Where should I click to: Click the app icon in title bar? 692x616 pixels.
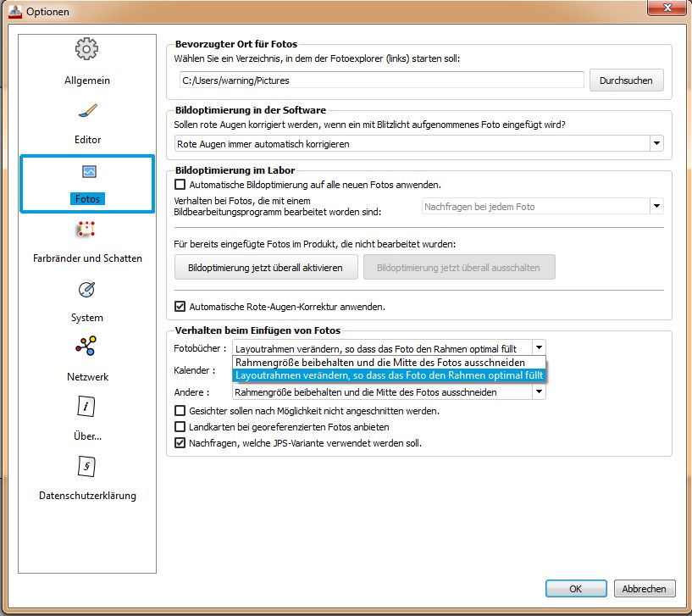(x=15, y=11)
